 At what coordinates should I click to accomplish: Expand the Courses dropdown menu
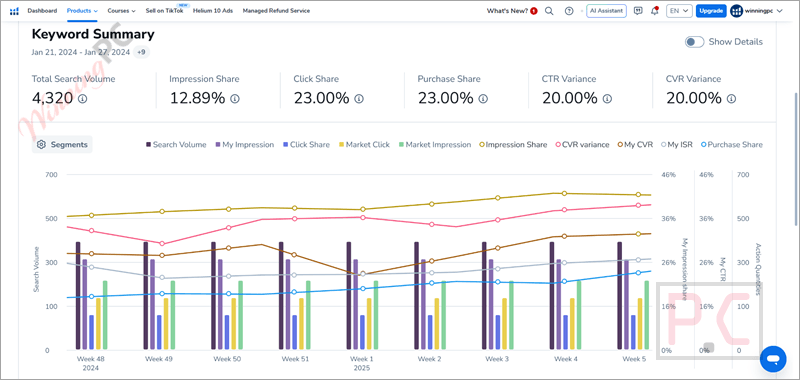pos(121,11)
